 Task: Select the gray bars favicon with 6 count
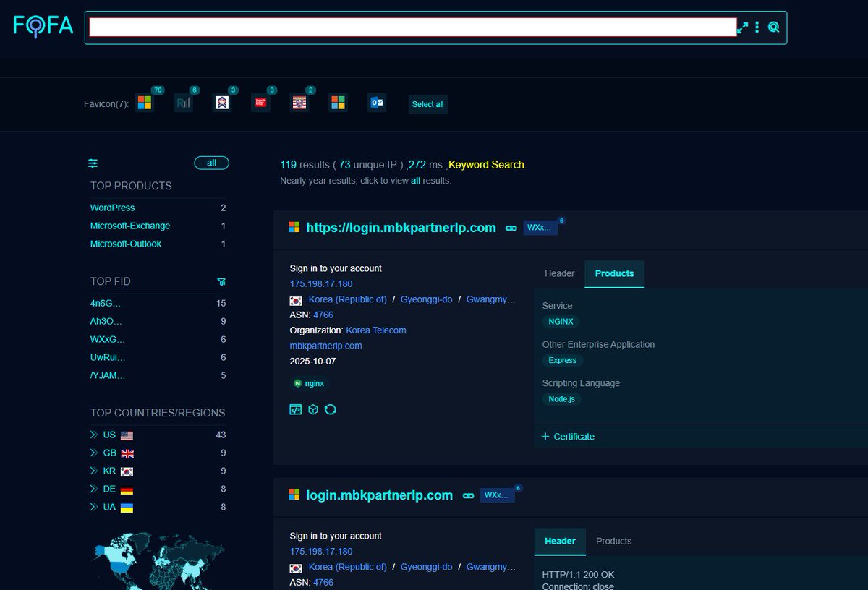(x=184, y=103)
